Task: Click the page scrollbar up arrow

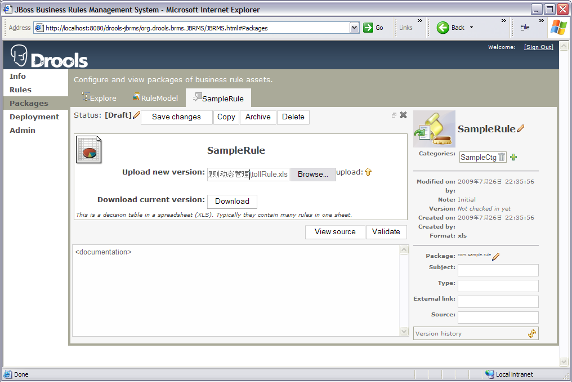Action: [564, 46]
